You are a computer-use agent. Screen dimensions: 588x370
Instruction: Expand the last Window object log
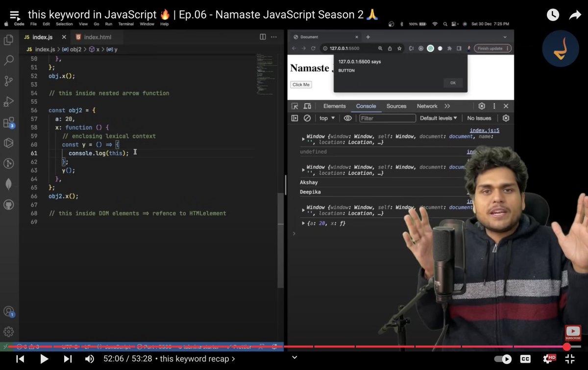pos(303,210)
